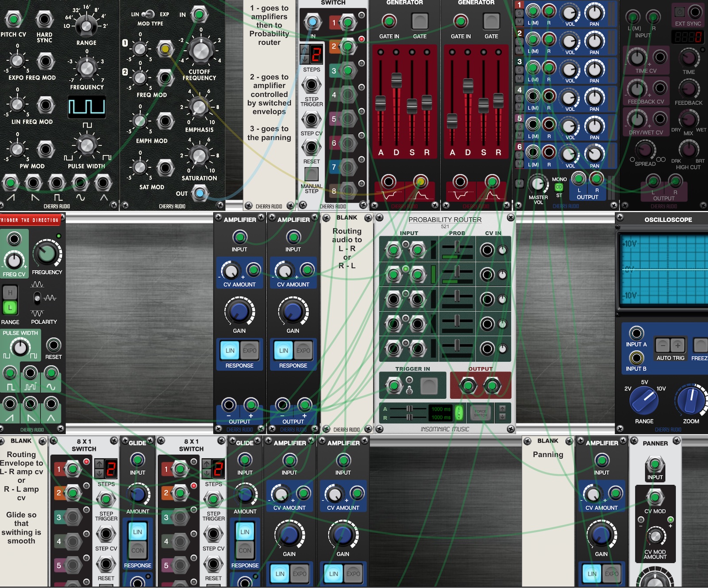The width and height of the screenshot is (708, 588).
Task: Click the Probability Router TRIGGER IN jack
Action: point(393,386)
